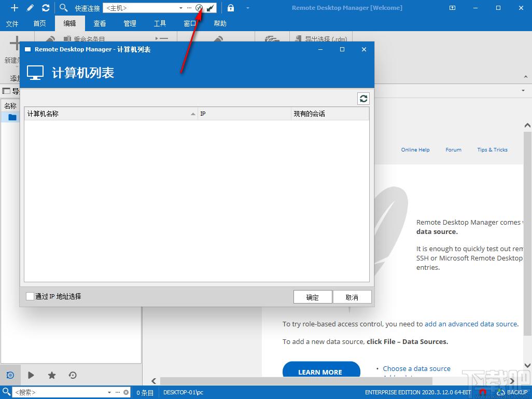Open Choose a data source link
This screenshot has width=532, height=399.
point(417,368)
